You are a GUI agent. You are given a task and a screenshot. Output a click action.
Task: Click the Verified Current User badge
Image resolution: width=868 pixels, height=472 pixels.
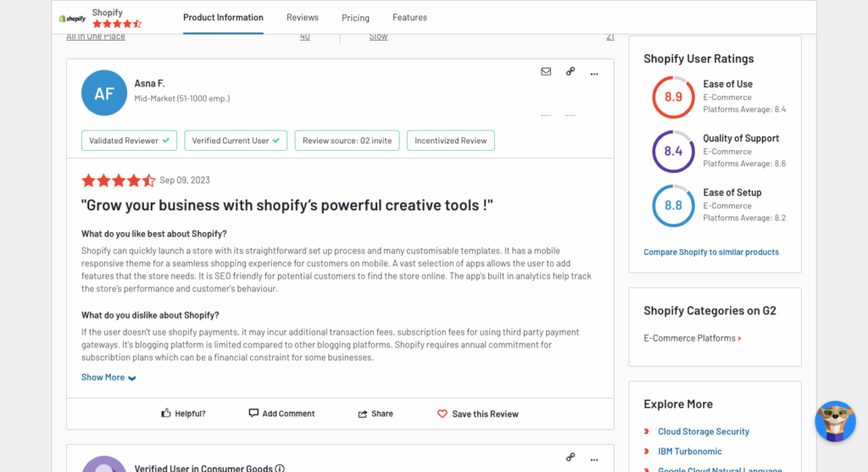(x=236, y=141)
